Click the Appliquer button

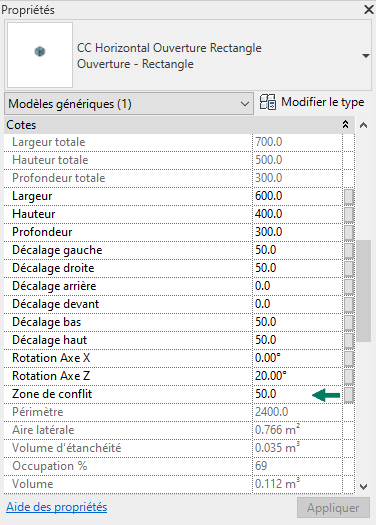[333, 508]
